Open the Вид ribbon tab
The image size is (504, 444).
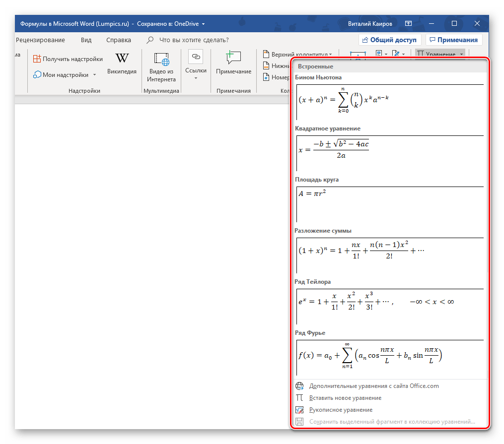pos(86,40)
